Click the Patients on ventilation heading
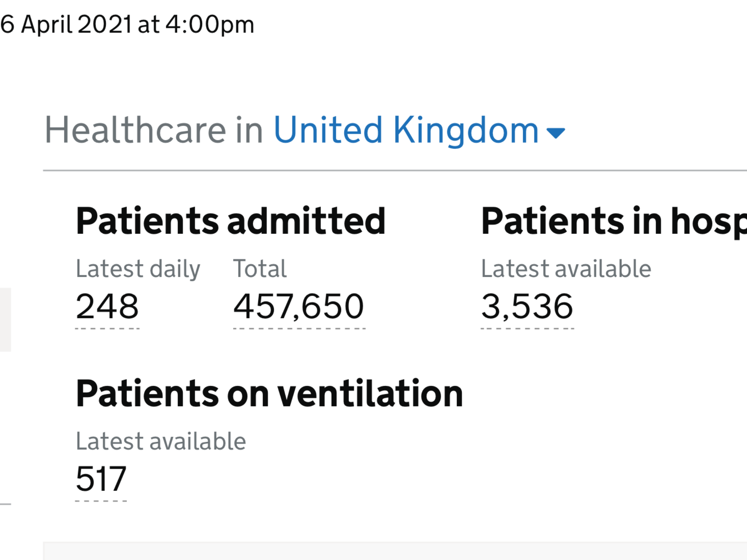This screenshot has width=747, height=560. 270,393
